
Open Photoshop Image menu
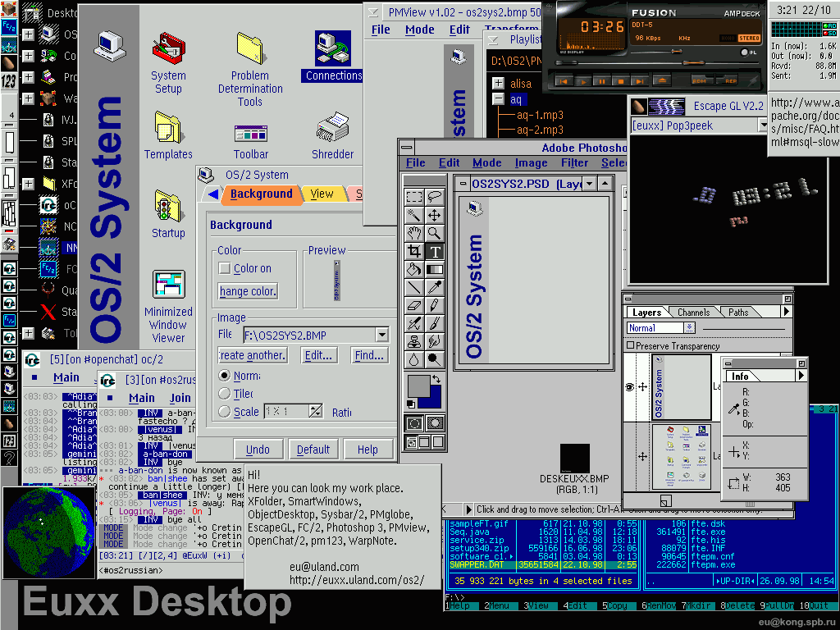[531, 163]
